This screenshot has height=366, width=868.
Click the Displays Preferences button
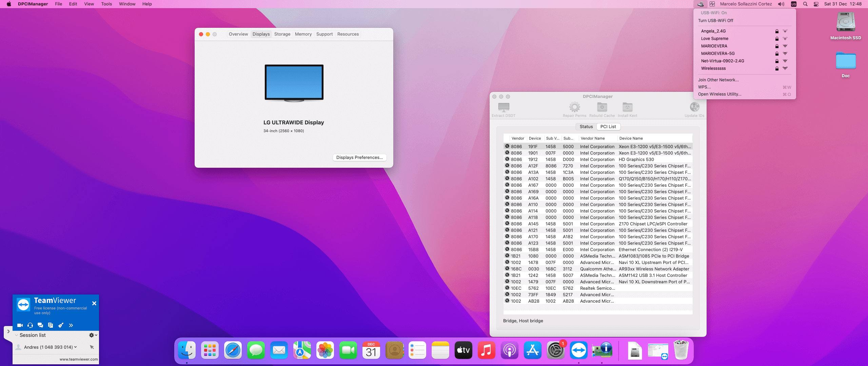coord(359,158)
